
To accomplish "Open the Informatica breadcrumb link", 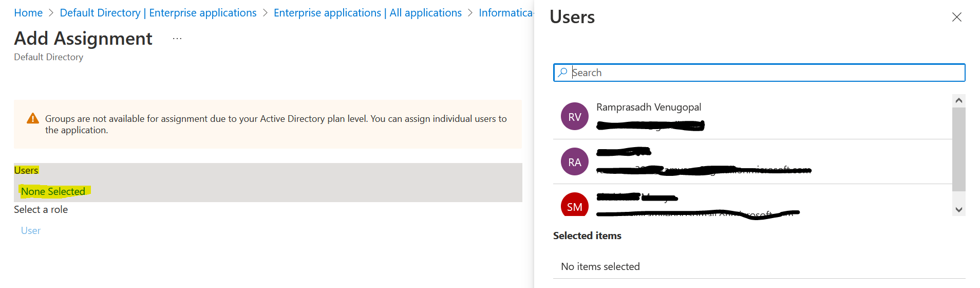I will click(x=506, y=13).
